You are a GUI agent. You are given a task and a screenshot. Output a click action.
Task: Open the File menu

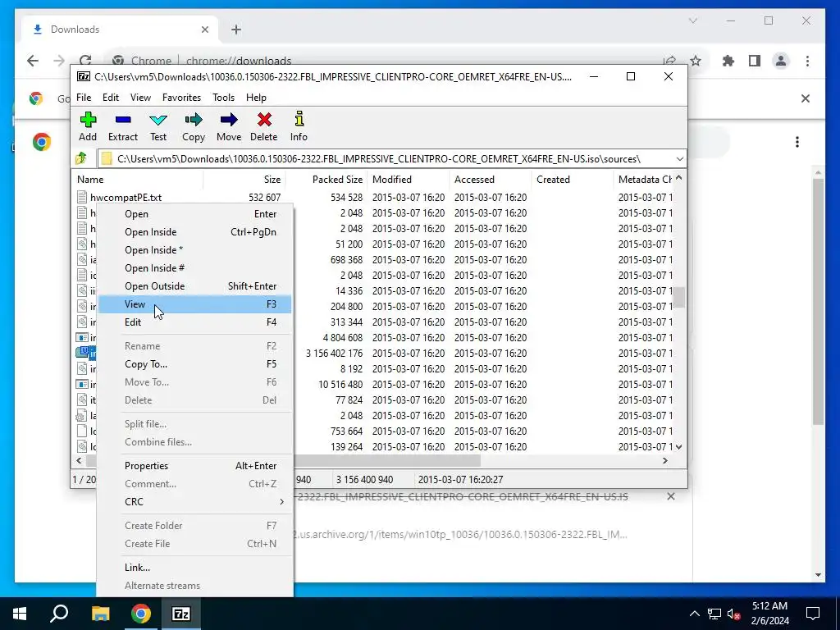point(84,98)
